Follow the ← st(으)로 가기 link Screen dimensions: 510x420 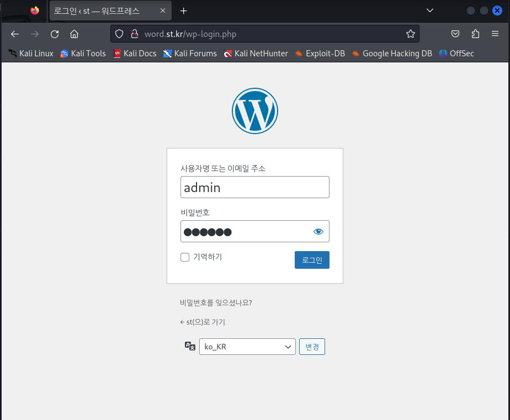[203, 322]
